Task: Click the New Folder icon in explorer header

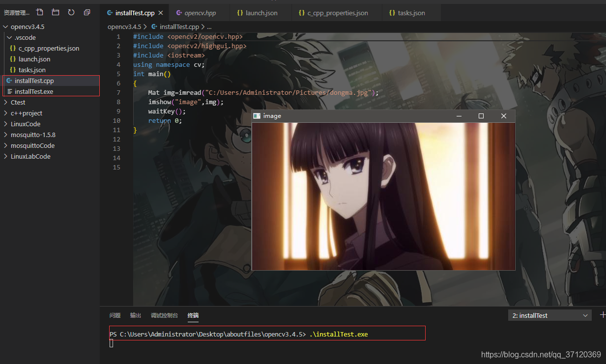Action: tap(56, 12)
